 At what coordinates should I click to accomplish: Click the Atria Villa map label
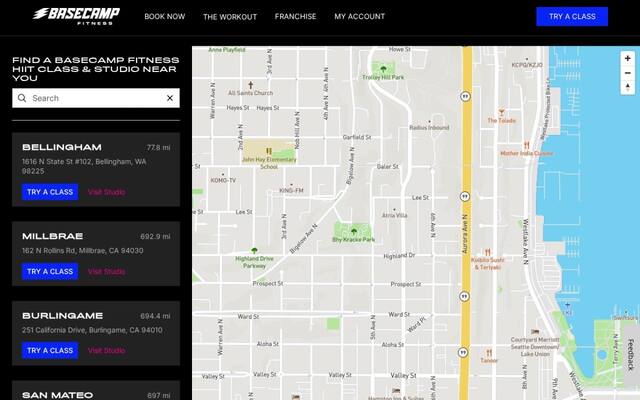click(394, 215)
